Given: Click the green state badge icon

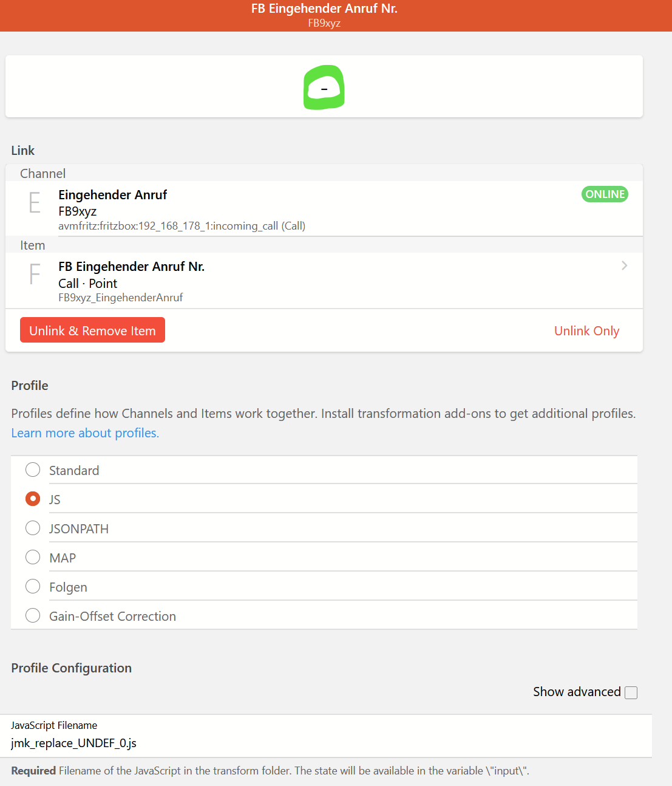Looking at the screenshot, I should (x=324, y=87).
